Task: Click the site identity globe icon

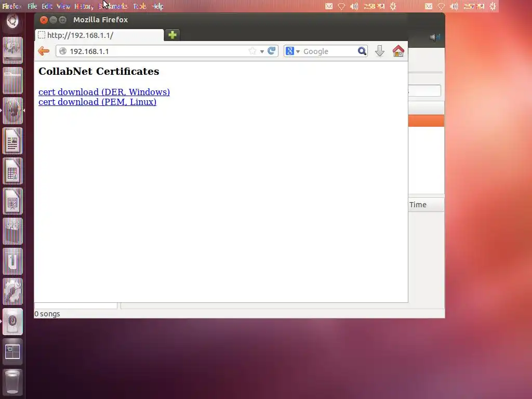Action: [63, 51]
